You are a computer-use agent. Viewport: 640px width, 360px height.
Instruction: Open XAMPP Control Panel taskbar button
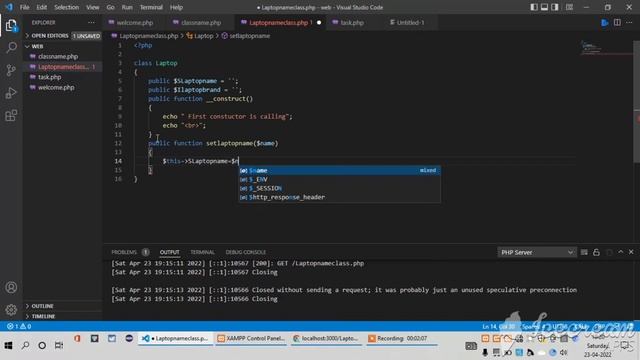[251, 338]
